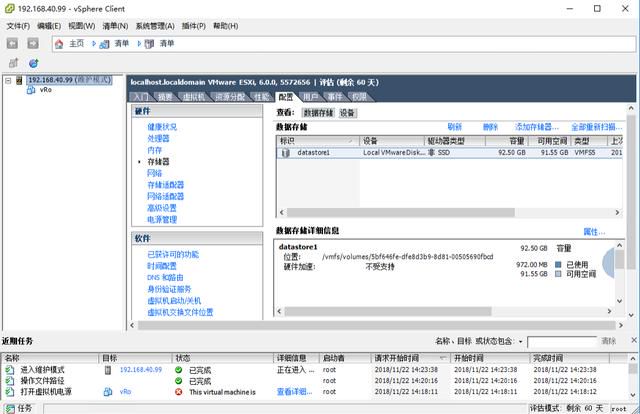
Task: Click the 删除 datastore link
Action: [x=490, y=127]
